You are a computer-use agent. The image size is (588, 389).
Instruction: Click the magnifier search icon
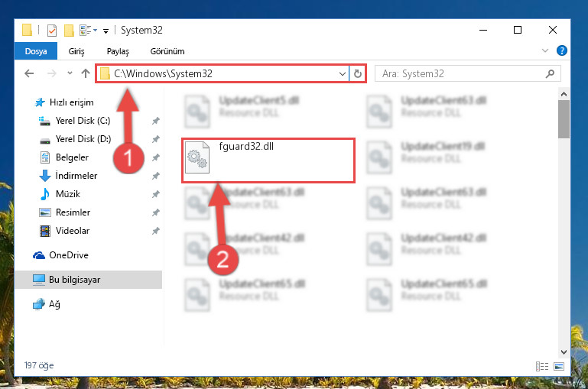pos(550,74)
